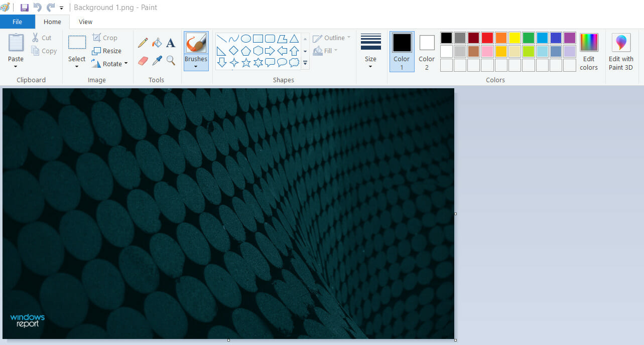Click the Paste clipboard icon

16,43
